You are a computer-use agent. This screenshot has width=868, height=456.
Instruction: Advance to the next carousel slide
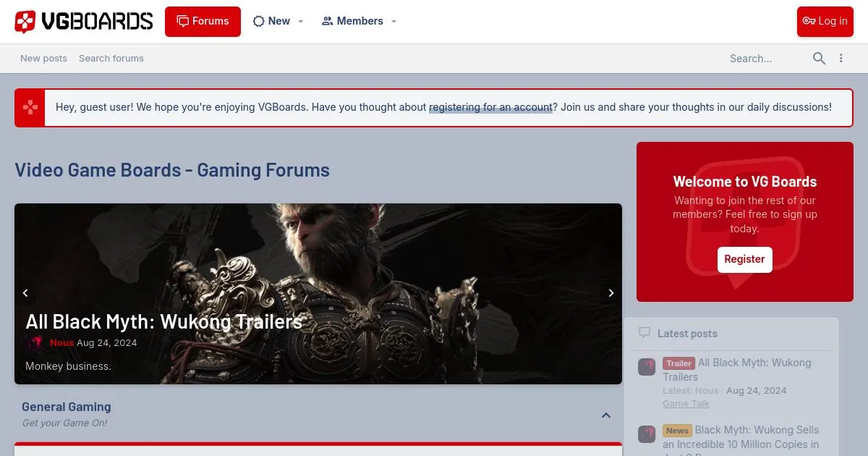click(x=611, y=293)
